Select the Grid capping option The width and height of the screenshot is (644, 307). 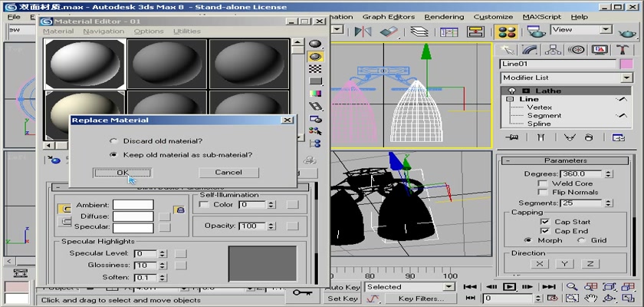coord(581,240)
